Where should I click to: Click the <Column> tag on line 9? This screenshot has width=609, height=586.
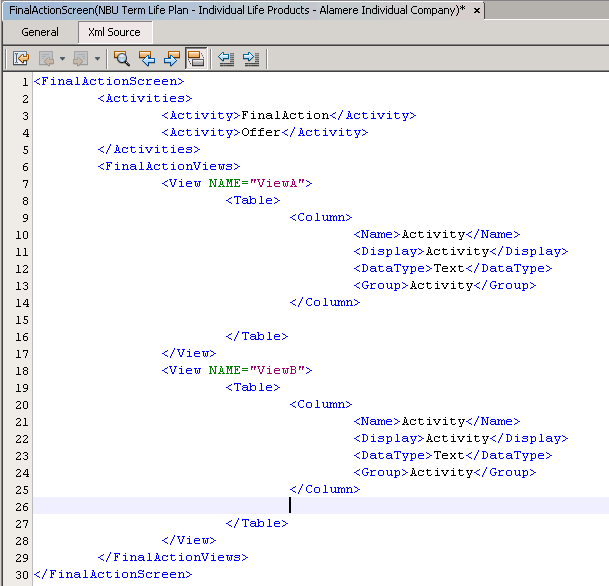pyautogui.click(x=321, y=217)
